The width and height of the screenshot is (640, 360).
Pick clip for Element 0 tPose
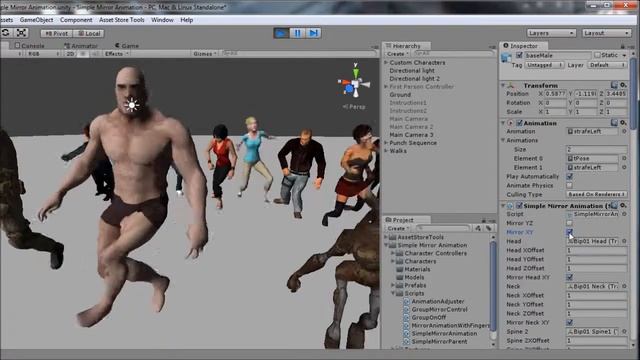pyautogui.click(x=624, y=158)
